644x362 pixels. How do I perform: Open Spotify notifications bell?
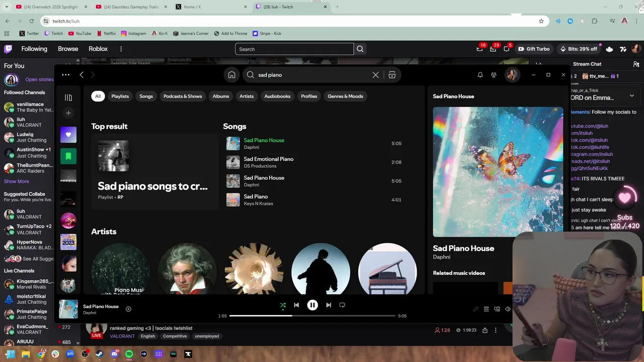click(480, 75)
